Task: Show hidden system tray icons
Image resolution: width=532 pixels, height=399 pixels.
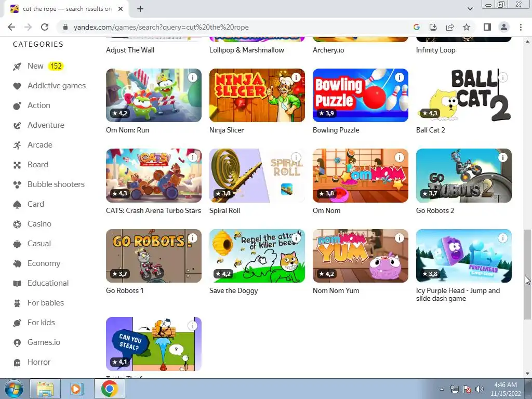Action: point(442,389)
